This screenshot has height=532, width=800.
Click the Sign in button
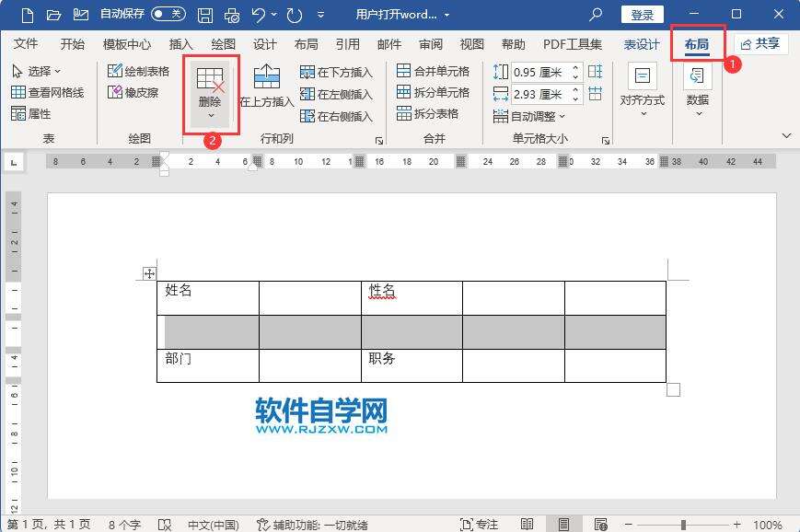pyautogui.click(x=642, y=15)
